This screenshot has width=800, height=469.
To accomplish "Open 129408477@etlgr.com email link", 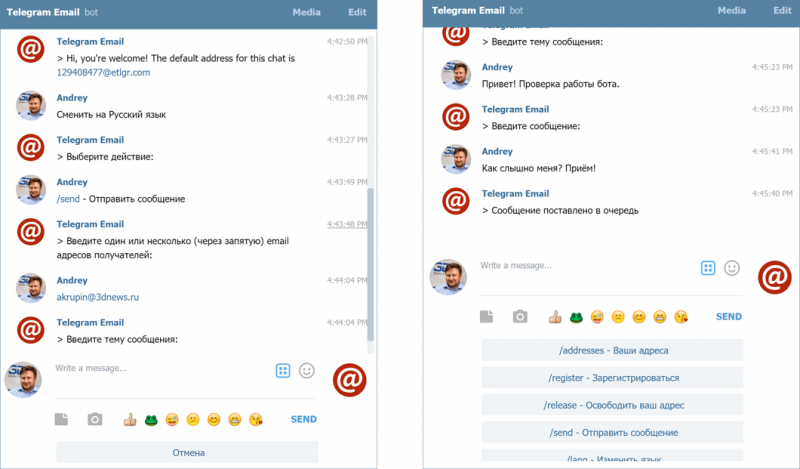I will [x=103, y=72].
